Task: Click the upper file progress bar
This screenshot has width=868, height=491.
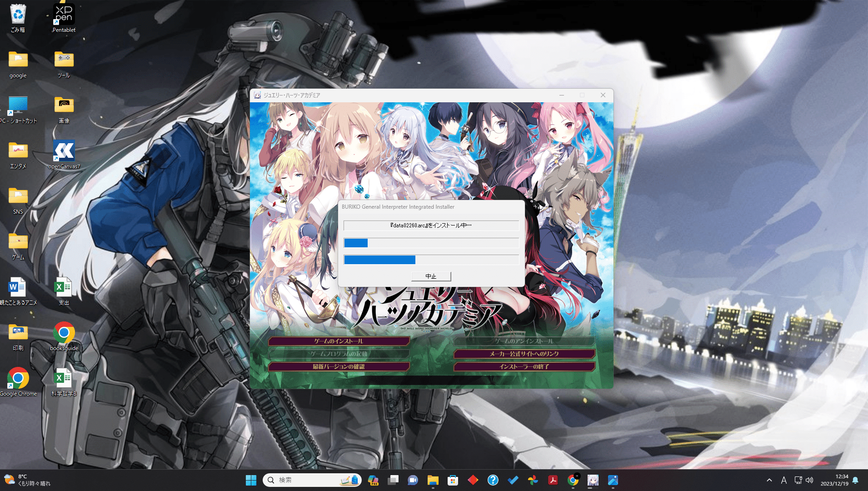Action: click(x=431, y=243)
